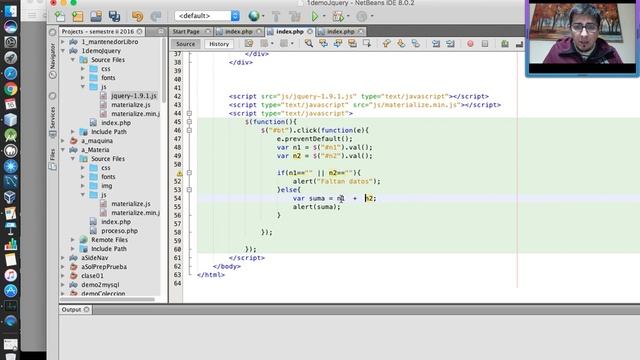Select the aSolPrepPrueba project
Image resolution: width=640 pixels, height=360 pixels.
(x=104, y=267)
